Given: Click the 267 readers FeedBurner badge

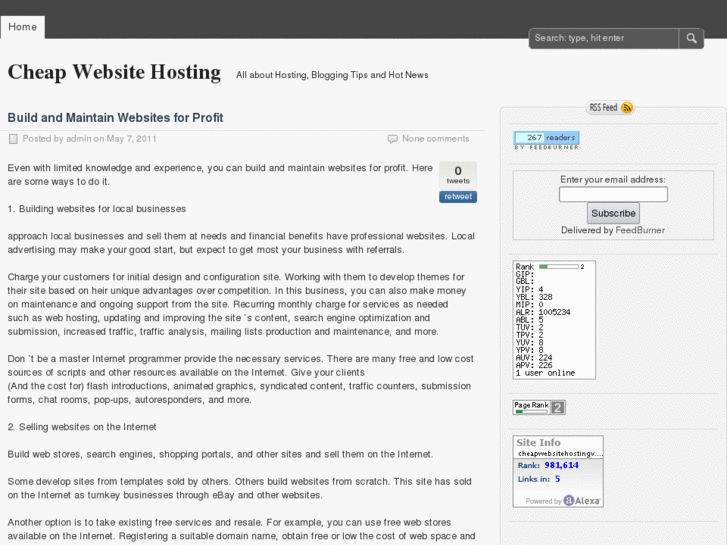Looking at the screenshot, I should 546,140.
